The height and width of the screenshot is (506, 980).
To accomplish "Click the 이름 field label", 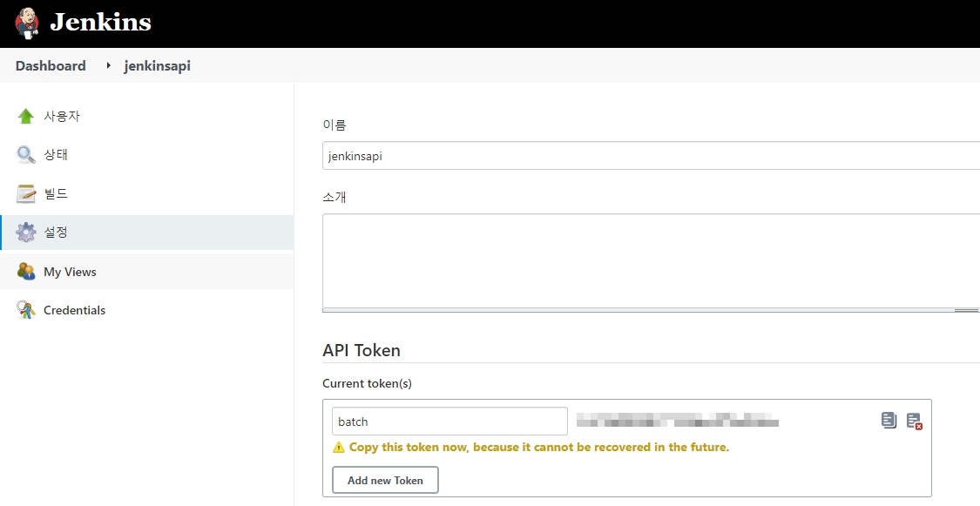I will [335, 125].
